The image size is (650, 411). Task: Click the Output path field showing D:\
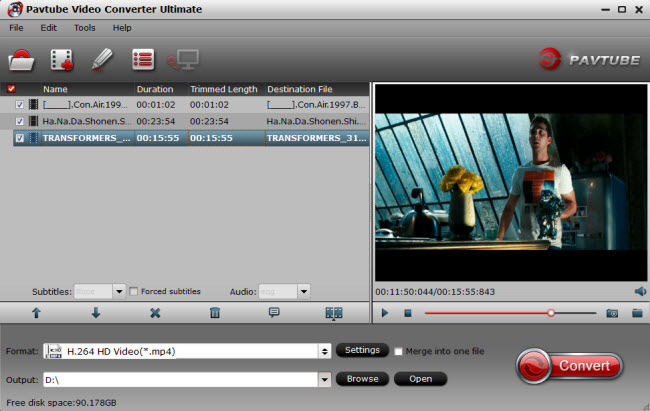[181, 379]
